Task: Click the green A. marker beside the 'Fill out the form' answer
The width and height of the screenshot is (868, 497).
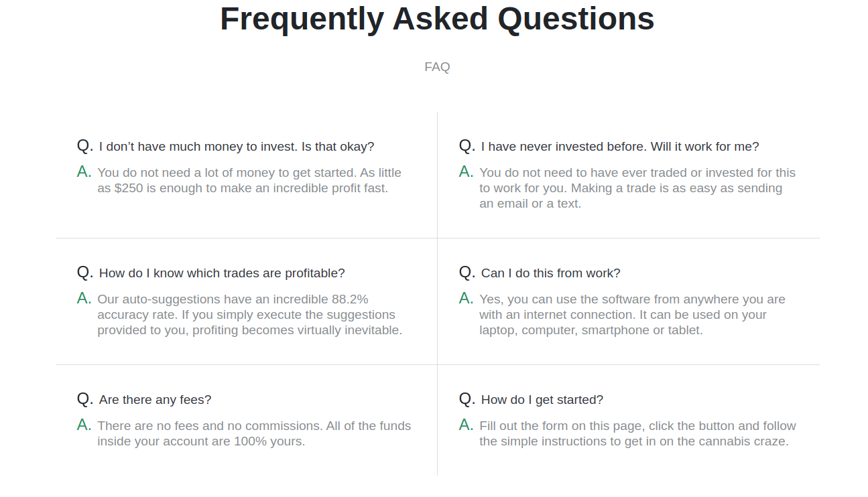Action: pos(467,425)
